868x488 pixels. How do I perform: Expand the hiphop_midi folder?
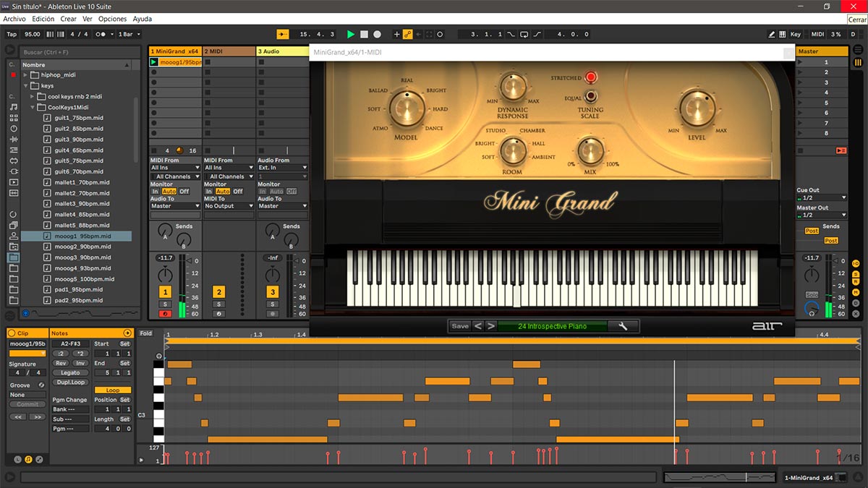(x=25, y=74)
